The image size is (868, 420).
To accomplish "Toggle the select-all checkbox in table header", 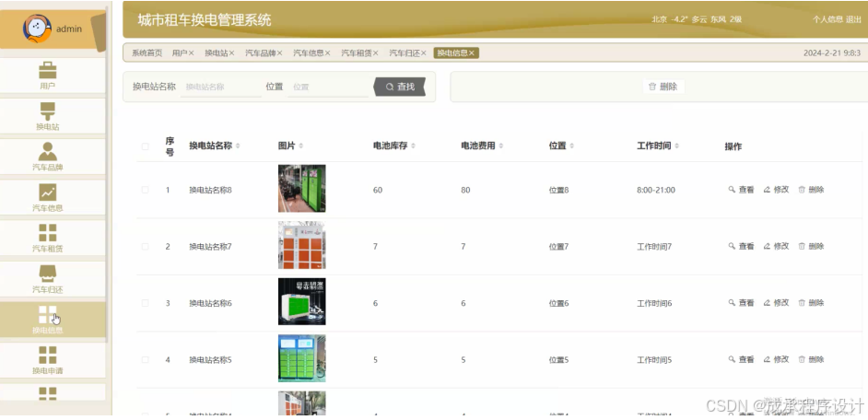I will (x=145, y=146).
